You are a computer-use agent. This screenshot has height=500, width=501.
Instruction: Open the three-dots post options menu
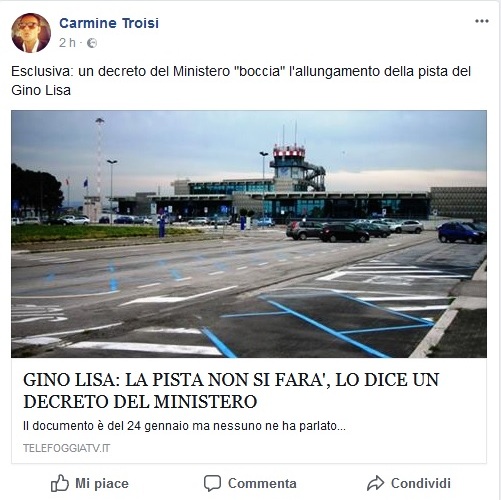point(482,21)
